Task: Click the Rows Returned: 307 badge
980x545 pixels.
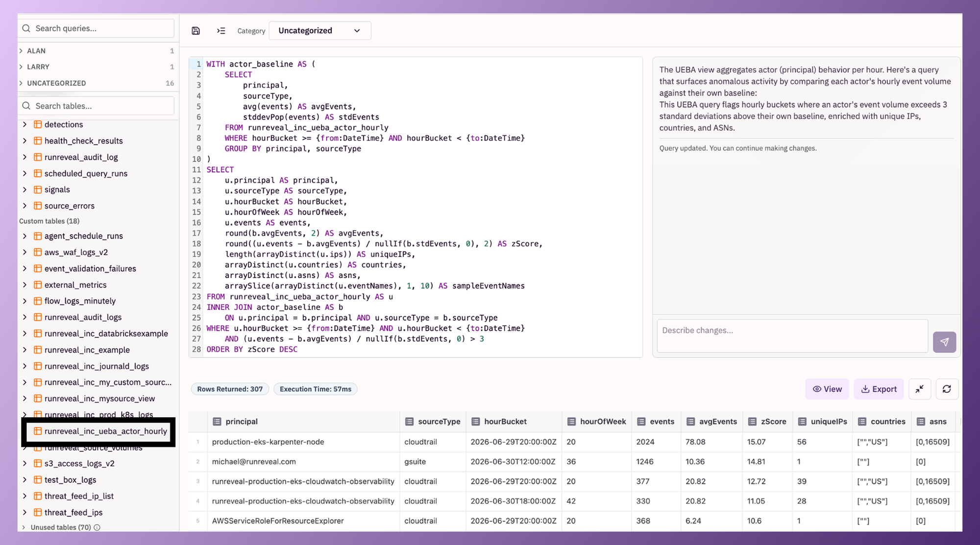Action: pos(230,389)
